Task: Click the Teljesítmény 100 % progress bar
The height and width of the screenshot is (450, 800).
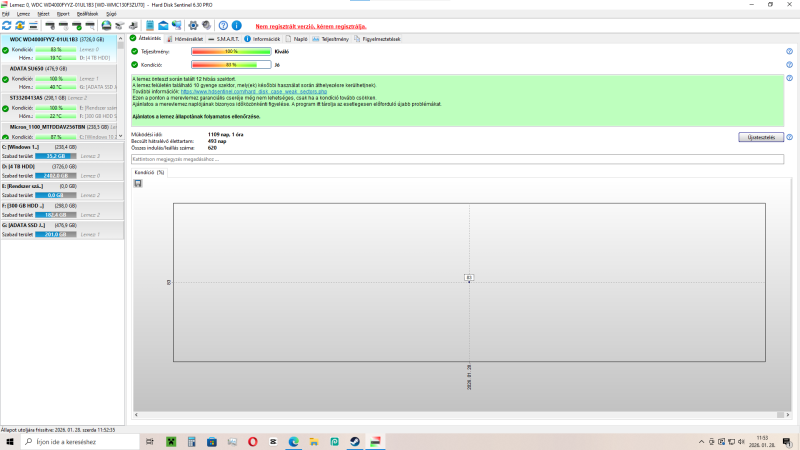Action: click(231, 52)
